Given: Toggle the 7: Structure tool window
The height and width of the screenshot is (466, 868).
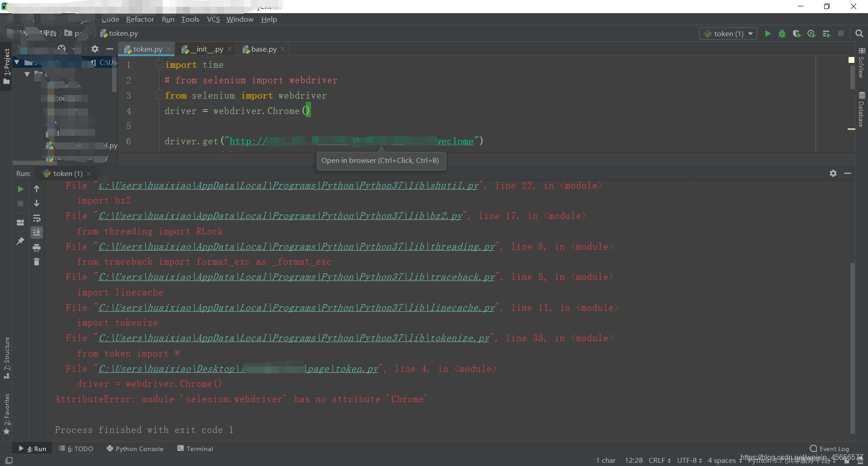Looking at the screenshot, I should (x=6, y=358).
